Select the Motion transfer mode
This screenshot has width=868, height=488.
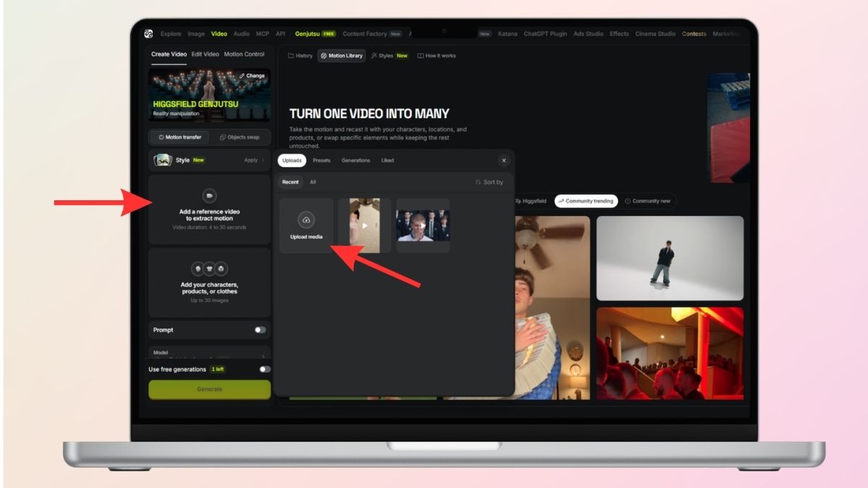(179, 137)
